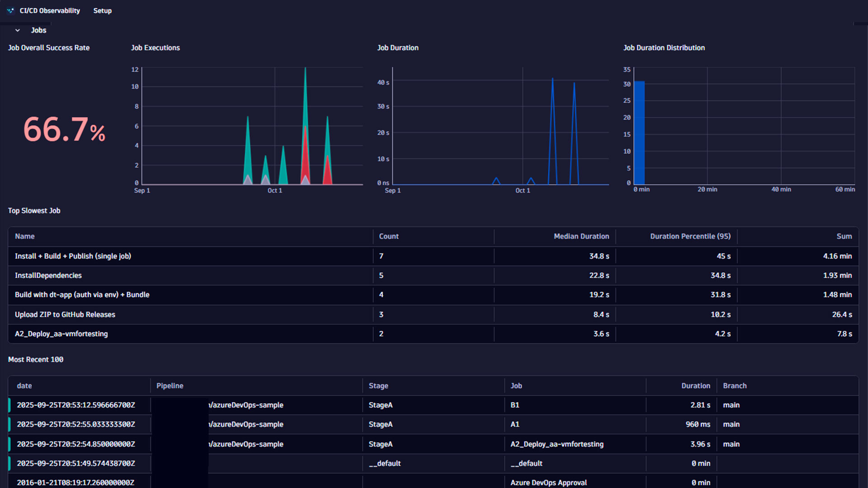Open the Job Duration Distribution panel menu

664,47
